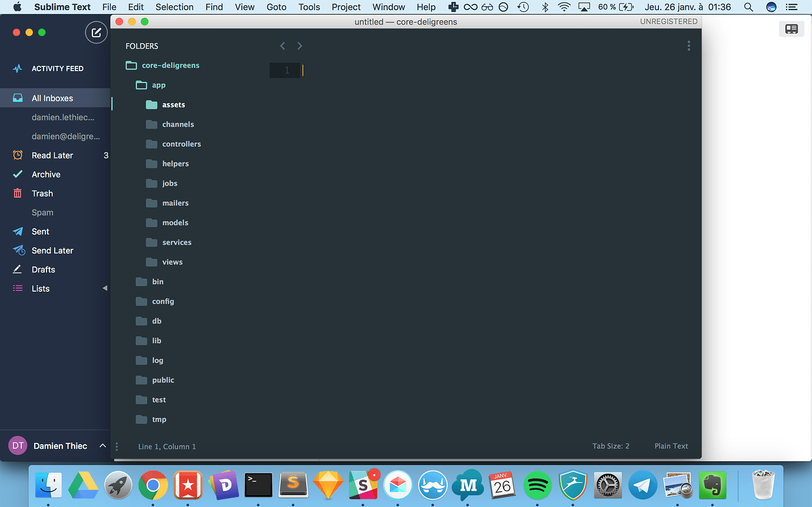Open the sidebar overflow menu in Sublime Text
Screen dimensions: 812x507
(688, 45)
